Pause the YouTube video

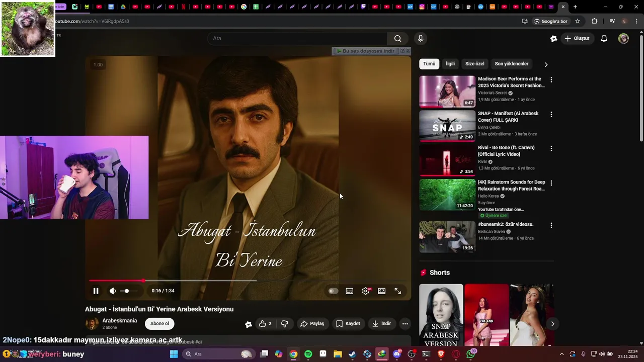[96, 291]
